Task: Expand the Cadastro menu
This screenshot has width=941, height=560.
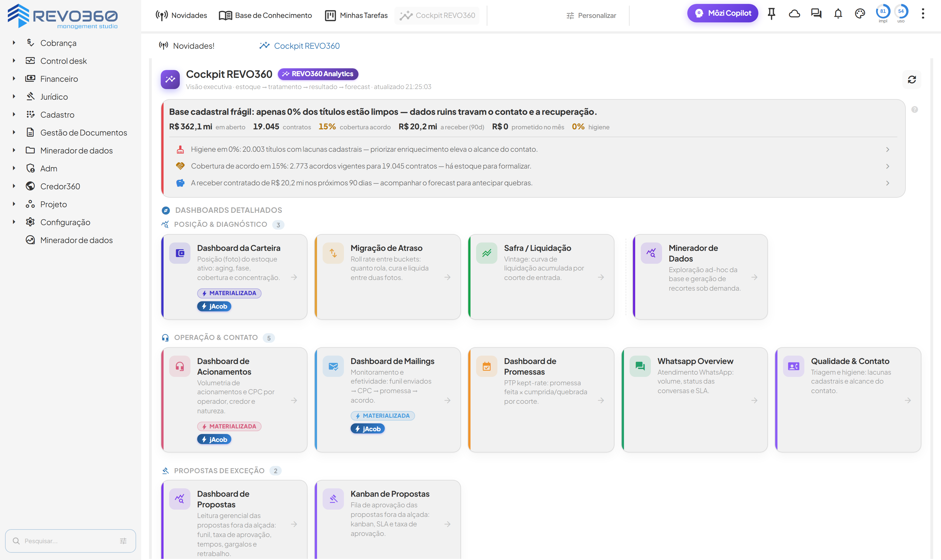Action: [x=14, y=114]
